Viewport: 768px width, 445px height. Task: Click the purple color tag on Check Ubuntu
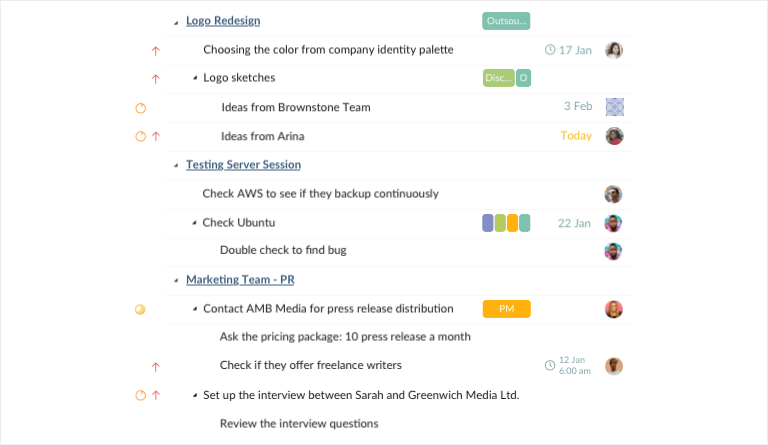pos(488,223)
